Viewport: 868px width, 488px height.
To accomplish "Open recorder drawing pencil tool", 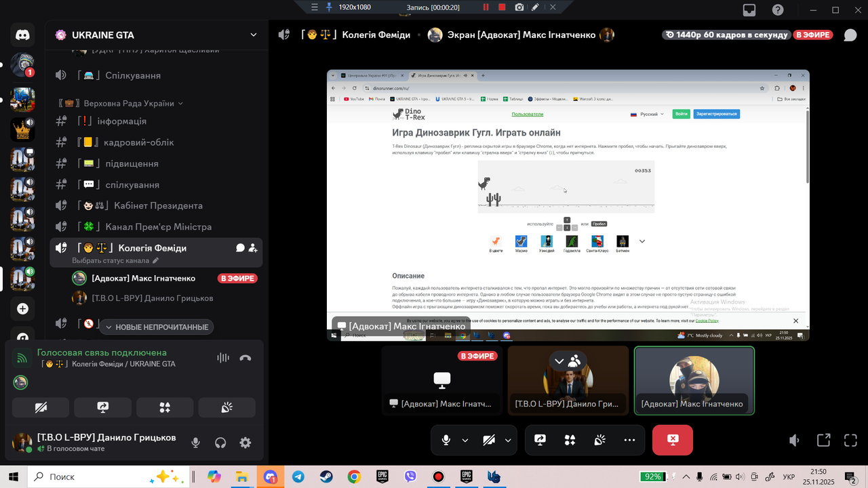I will coord(536,7).
